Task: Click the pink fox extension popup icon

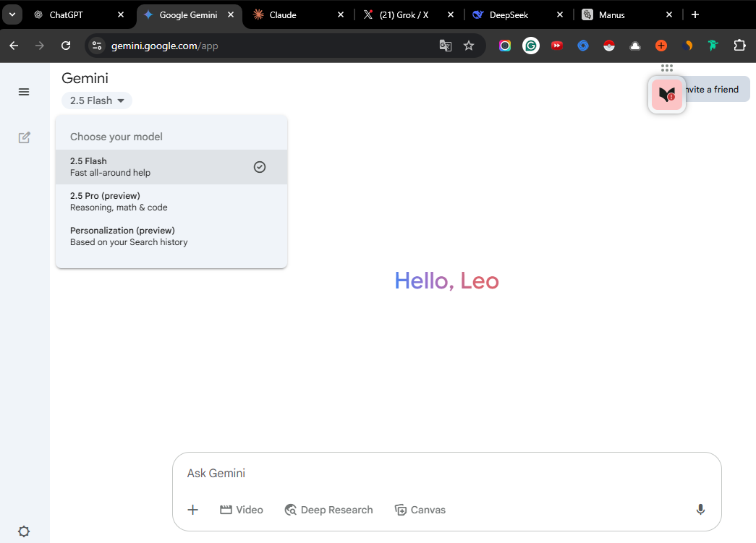Action: tap(667, 95)
